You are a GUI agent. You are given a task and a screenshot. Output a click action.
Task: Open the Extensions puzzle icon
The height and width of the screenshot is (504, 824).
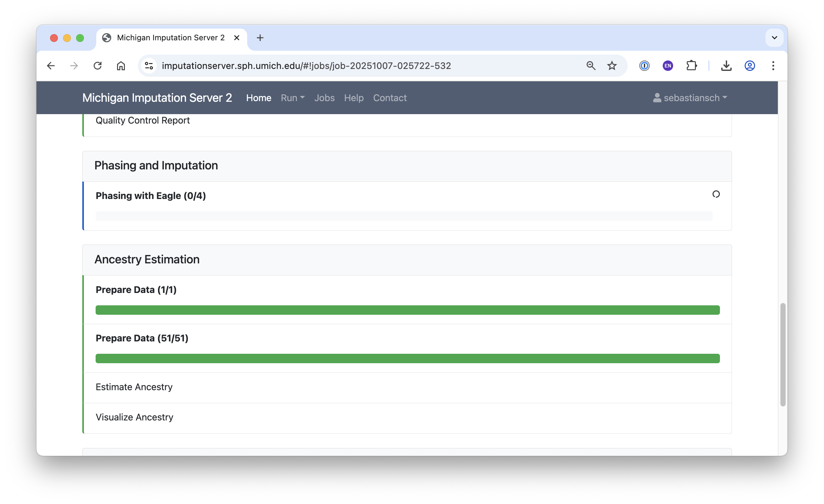[691, 66]
